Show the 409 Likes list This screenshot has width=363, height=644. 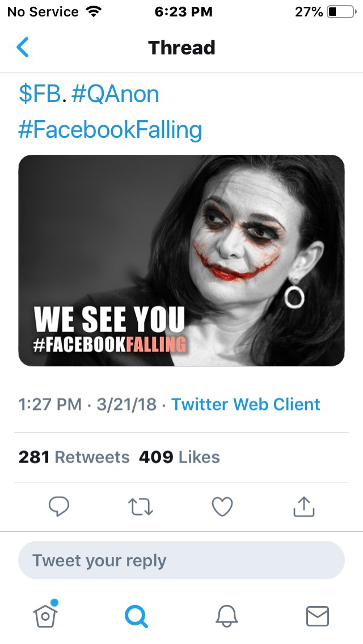click(x=179, y=457)
